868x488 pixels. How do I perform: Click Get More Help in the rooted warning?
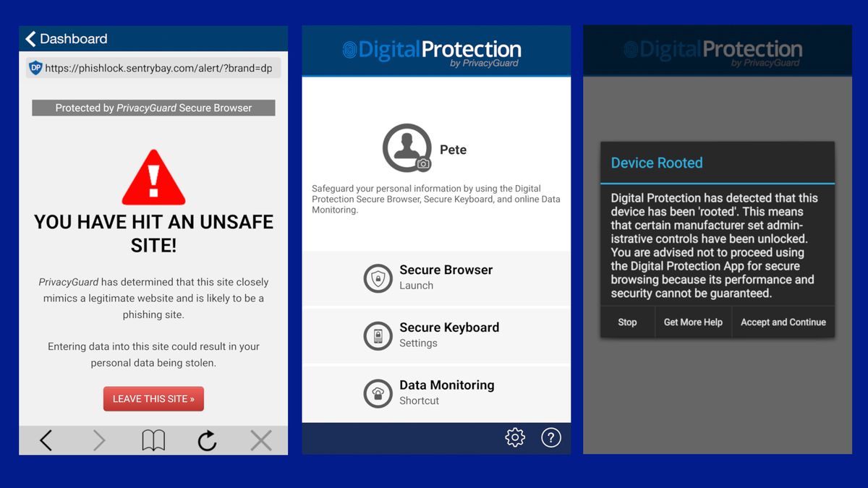pos(693,322)
